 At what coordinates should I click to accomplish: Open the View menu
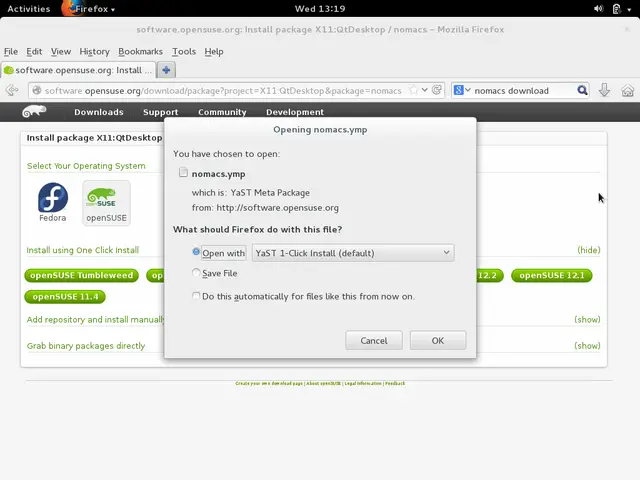pos(61,51)
